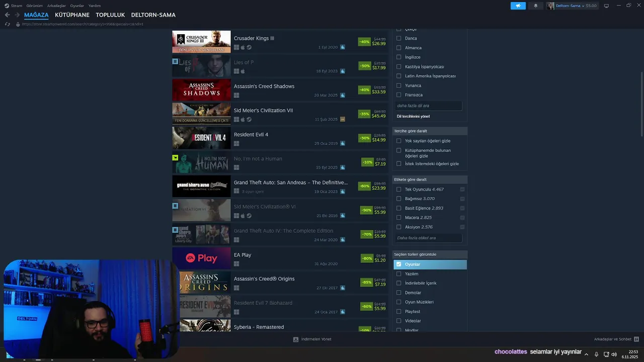
Task: Click mixed review icon for Civilization VII
Action: pos(343,120)
